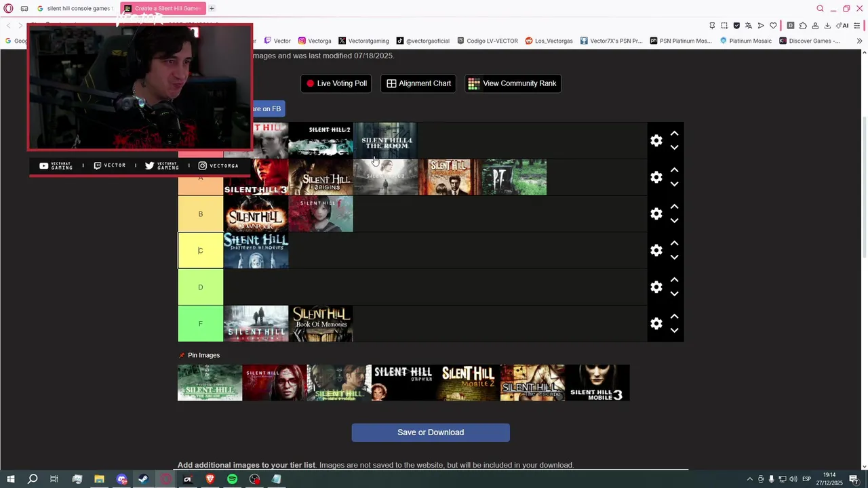Select Silent Hill The Escape image

tap(532, 383)
